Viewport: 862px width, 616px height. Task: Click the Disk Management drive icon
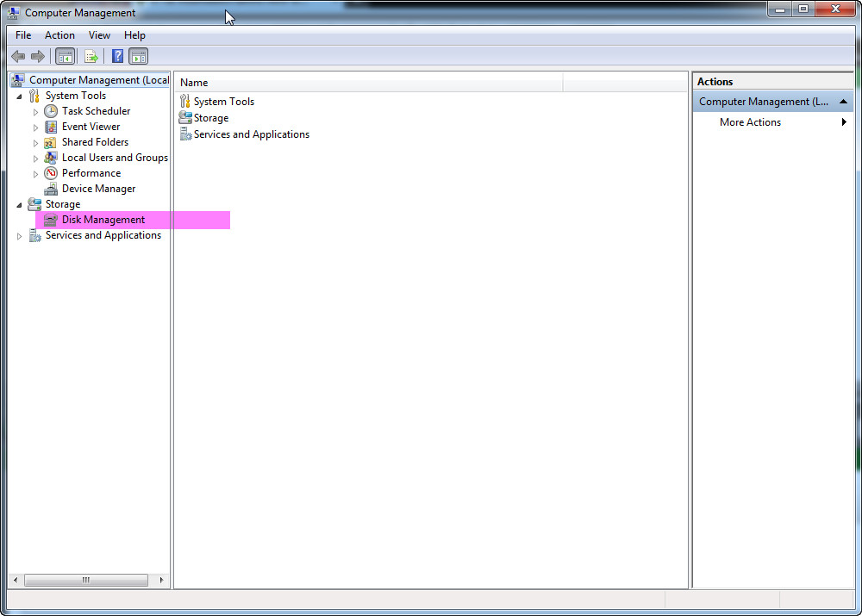[51, 220]
